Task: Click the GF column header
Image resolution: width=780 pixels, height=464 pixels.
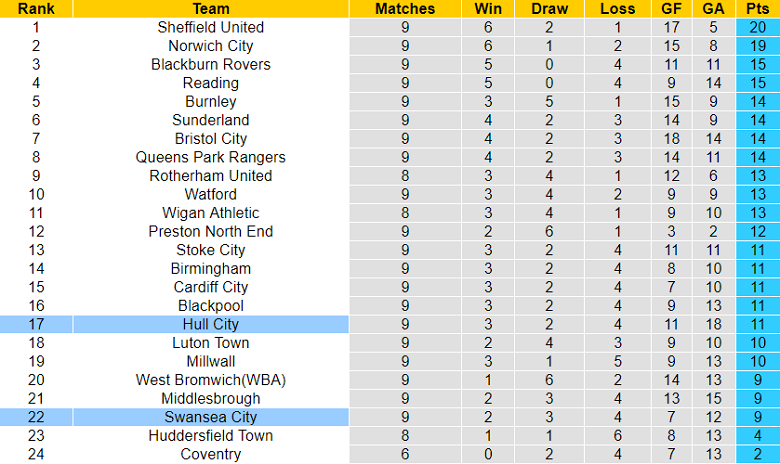Action: point(673,8)
